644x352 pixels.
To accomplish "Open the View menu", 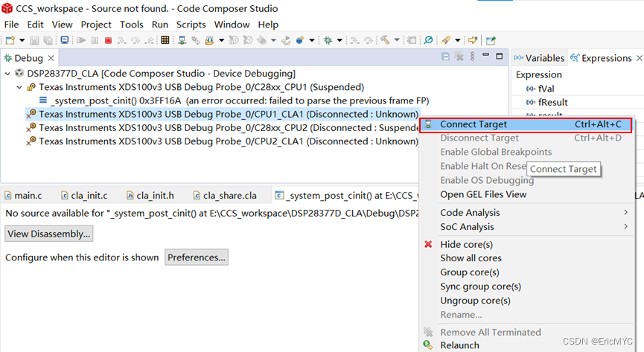I will (62, 25).
